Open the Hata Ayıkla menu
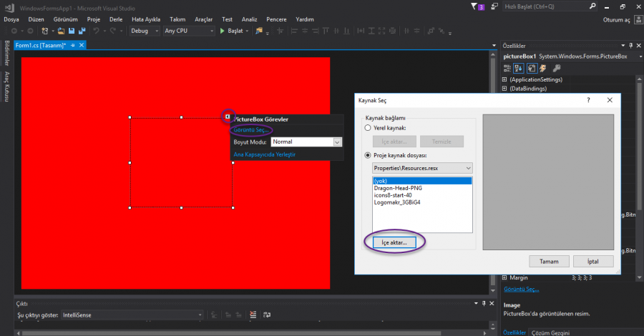Viewport: 644px width, 336px height. [x=146, y=19]
